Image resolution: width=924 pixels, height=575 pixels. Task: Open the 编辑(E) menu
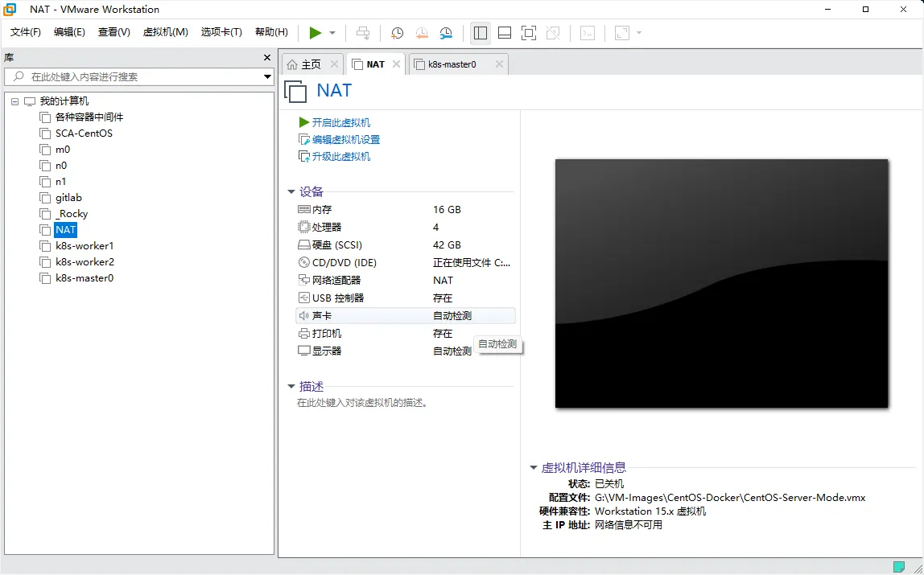[x=69, y=32]
